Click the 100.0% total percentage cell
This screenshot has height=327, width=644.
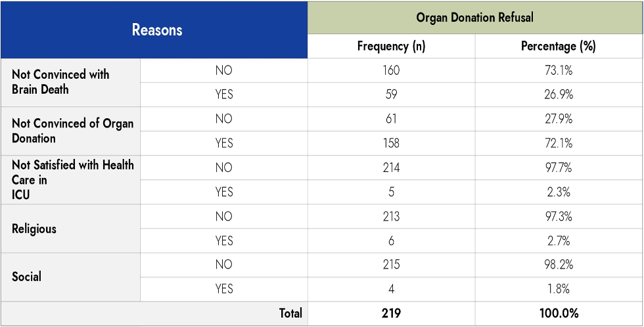(558, 314)
